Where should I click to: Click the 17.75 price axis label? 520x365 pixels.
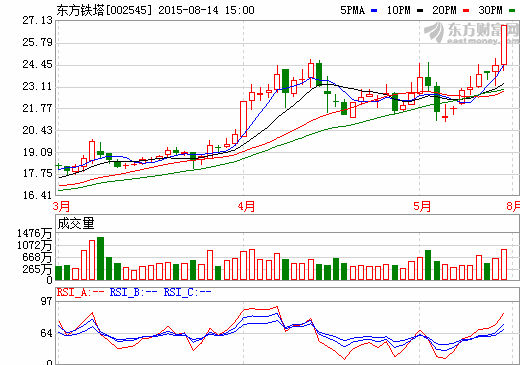[x=38, y=174]
